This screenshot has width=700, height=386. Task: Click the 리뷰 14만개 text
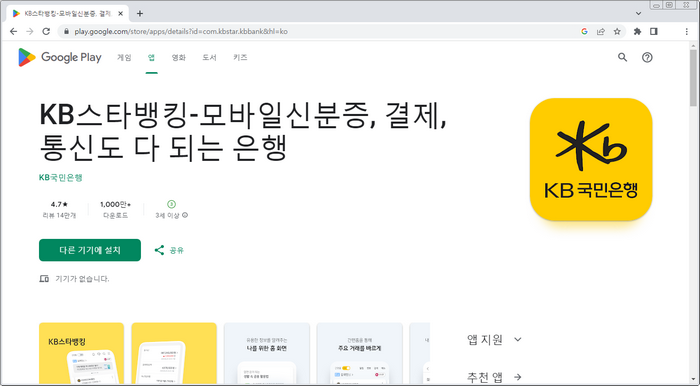point(59,216)
